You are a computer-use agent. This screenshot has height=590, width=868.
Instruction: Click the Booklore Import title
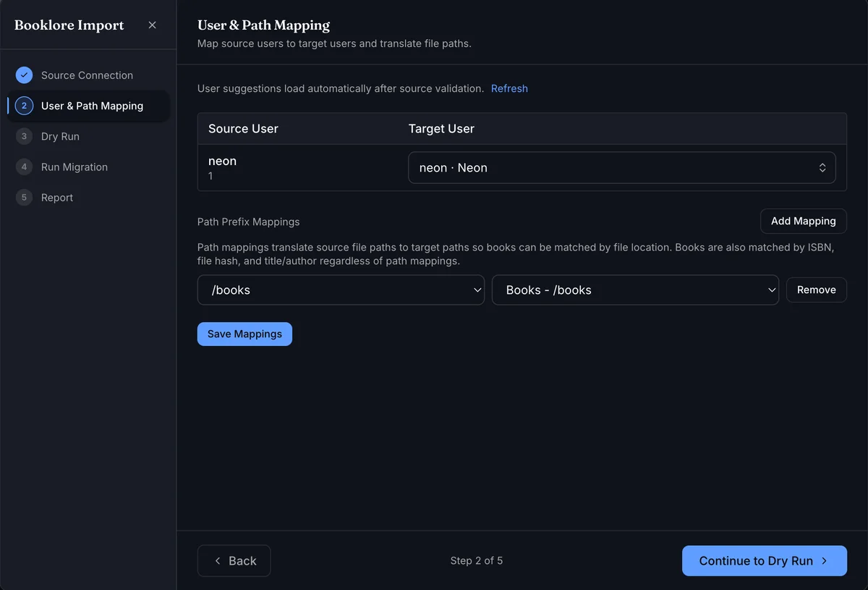(x=69, y=25)
